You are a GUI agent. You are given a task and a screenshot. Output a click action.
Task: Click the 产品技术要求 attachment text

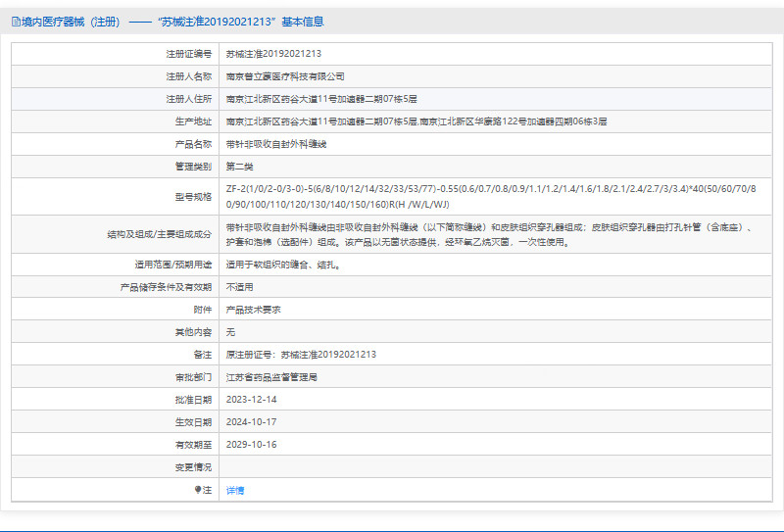253,310
